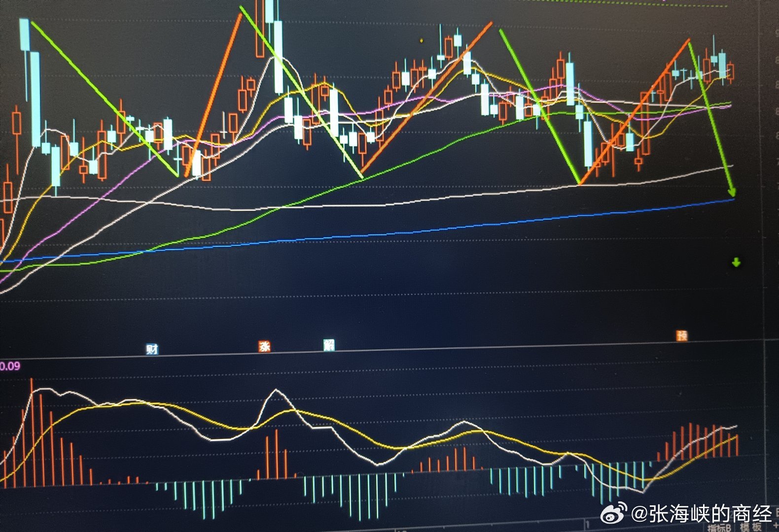Open the 财 financial event marker
The image size is (779, 532).
tap(152, 349)
